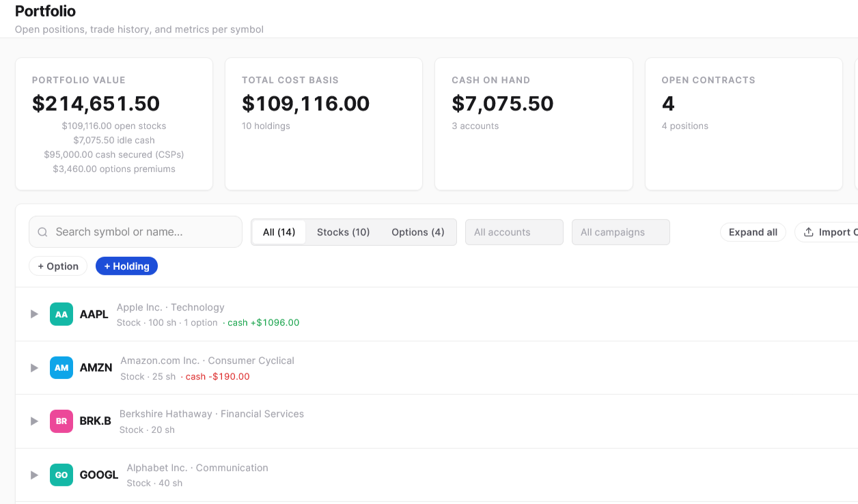Click the BRK.B ticker avatar icon

61,421
